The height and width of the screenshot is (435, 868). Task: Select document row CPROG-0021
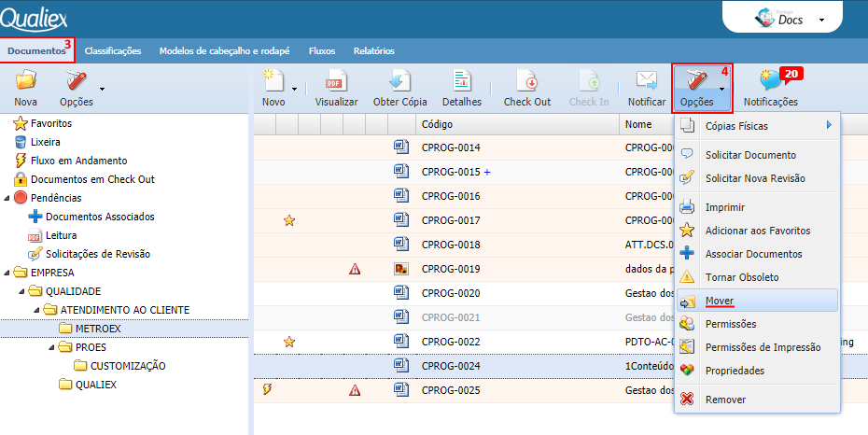point(464,317)
